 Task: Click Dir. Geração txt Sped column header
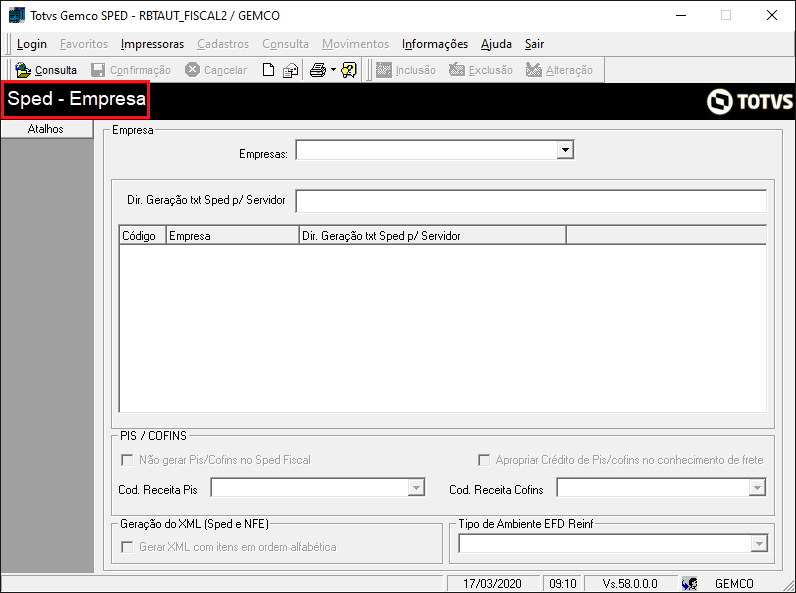coord(433,236)
